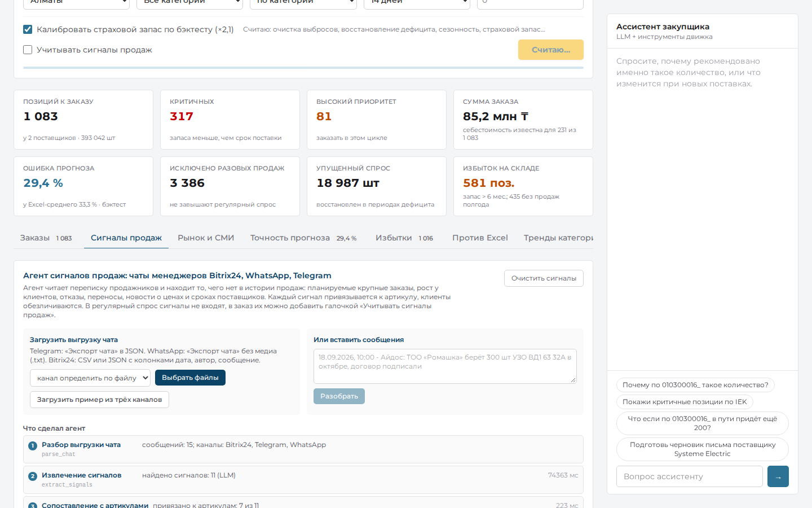Click the 'Выбрать файлы' button
The width and height of the screenshot is (812, 508).
point(190,378)
